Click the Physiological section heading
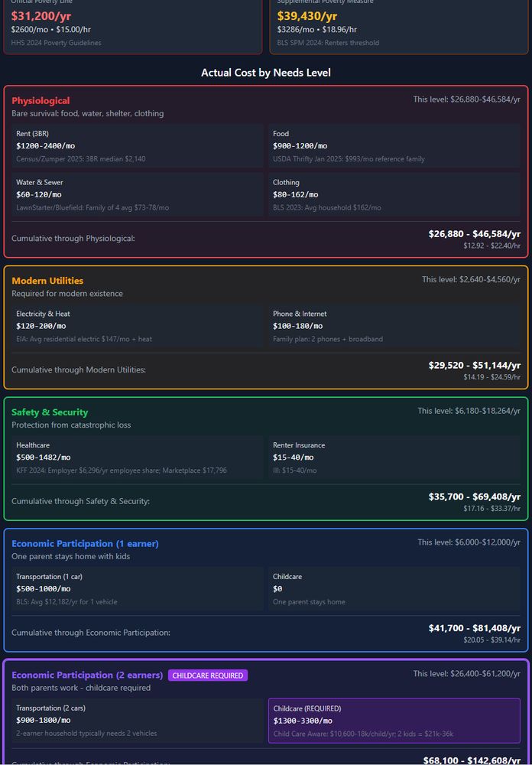532x765 pixels. click(41, 101)
